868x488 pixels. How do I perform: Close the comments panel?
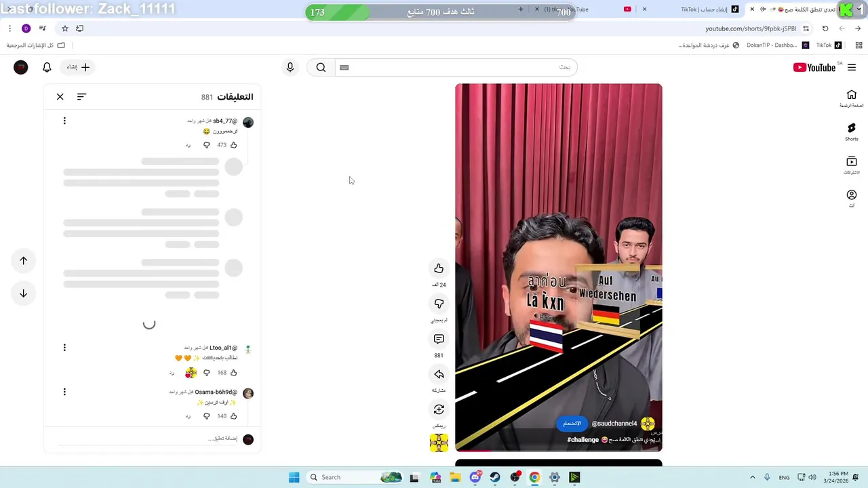tap(60, 97)
